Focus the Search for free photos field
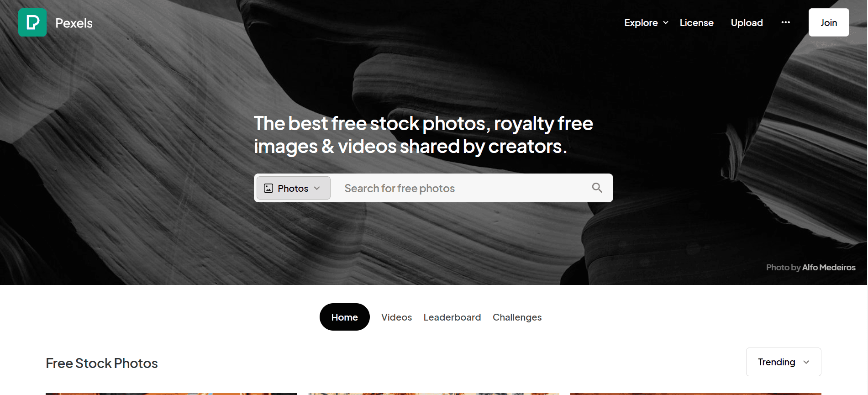This screenshot has width=868, height=395. coord(461,188)
